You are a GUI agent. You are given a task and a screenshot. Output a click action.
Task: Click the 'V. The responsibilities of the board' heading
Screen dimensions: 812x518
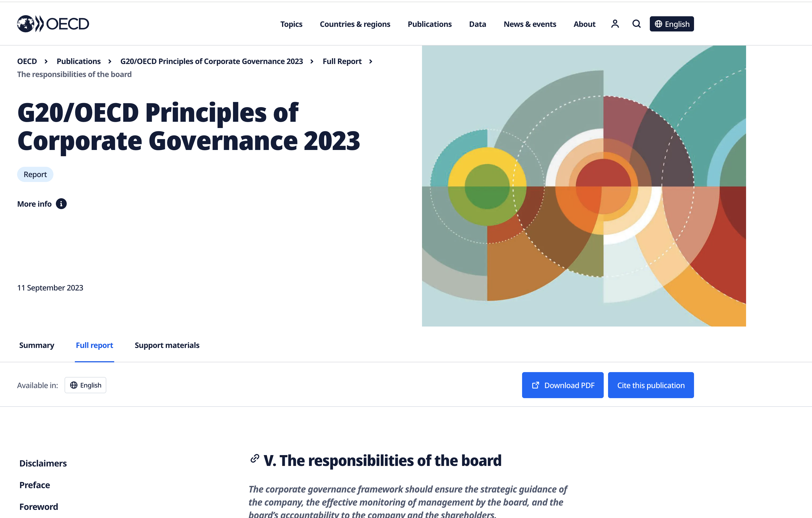382,460
